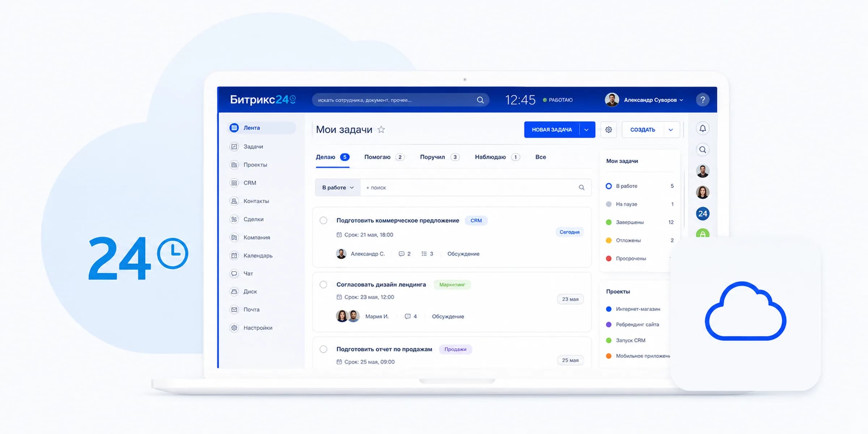Click the blue 24 icon in right rail
This screenshot has width=868, height=434.
click(x=703, y=214)
